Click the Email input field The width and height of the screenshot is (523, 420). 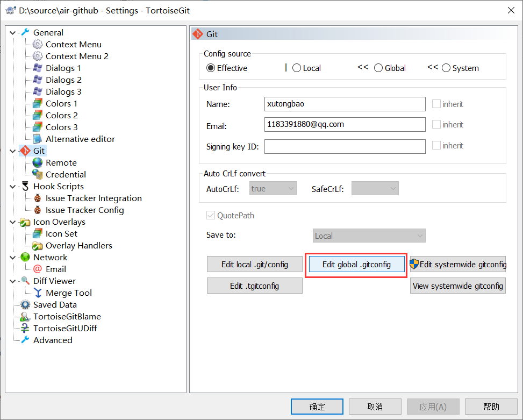[345, 124]
